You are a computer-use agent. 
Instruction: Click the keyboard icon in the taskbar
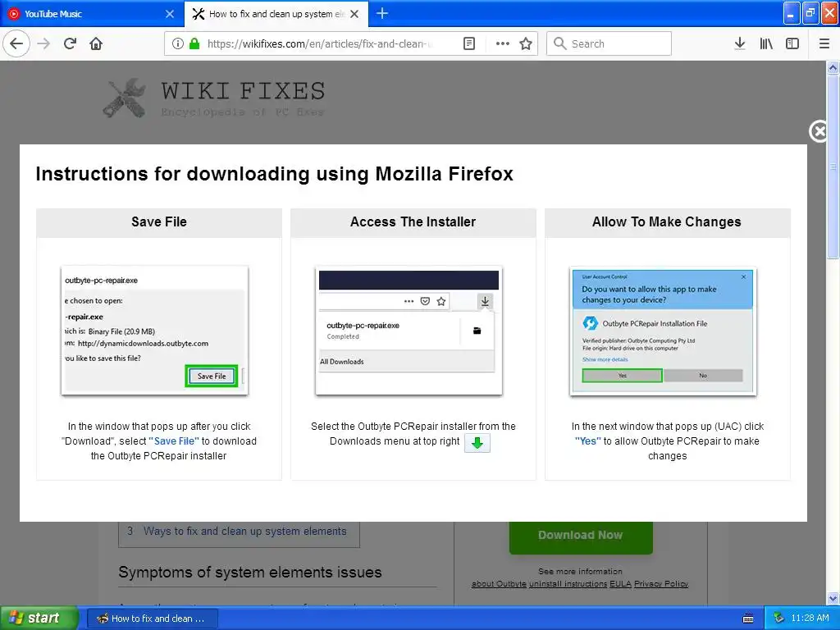click(748, 619)
